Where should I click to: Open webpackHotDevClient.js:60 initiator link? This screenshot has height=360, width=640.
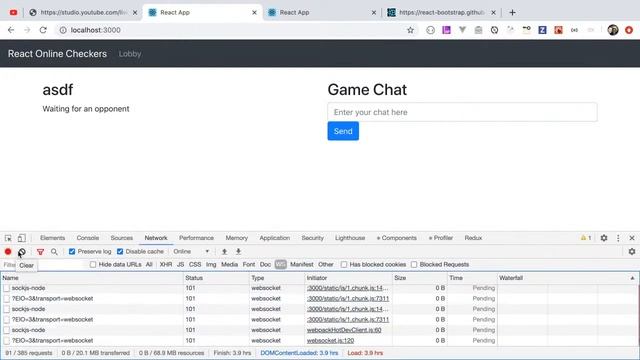[344, 330]
